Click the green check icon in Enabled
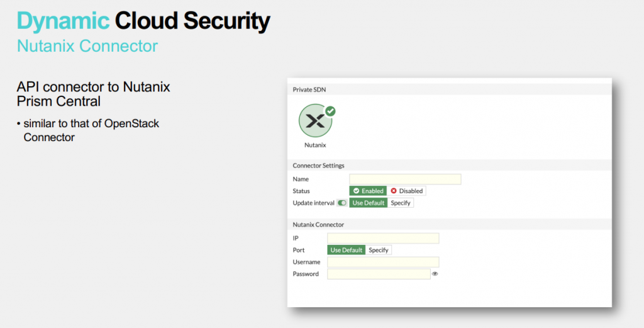Viewport: 644px width, 328px height. (x=356, y=191)
